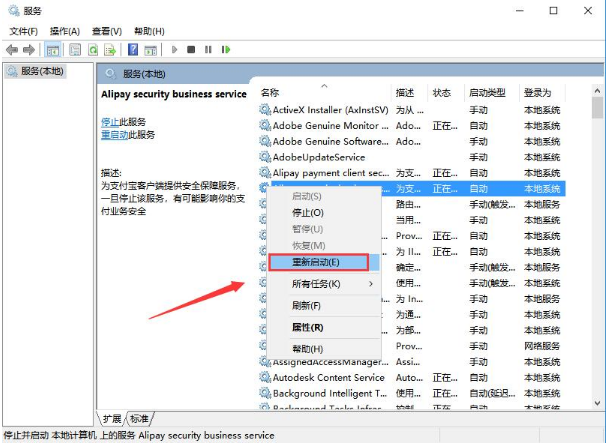The image size is (606, 443).
Task: Click the Forward arrow in toolbar
Action: [29, 50]
